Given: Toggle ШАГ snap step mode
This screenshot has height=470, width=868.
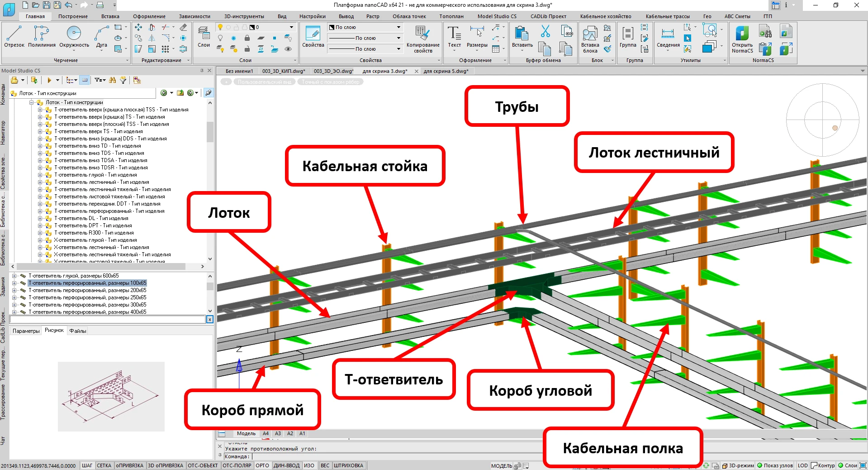Looking at the screenshot, I should click(x=87, y=465).
